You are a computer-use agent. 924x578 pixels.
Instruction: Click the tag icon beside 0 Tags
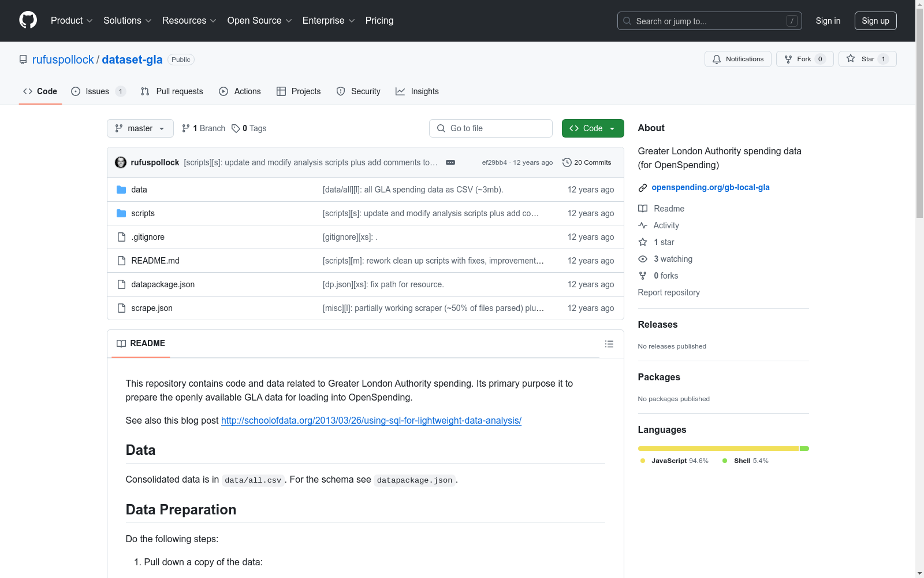click(x=236, y=128)
